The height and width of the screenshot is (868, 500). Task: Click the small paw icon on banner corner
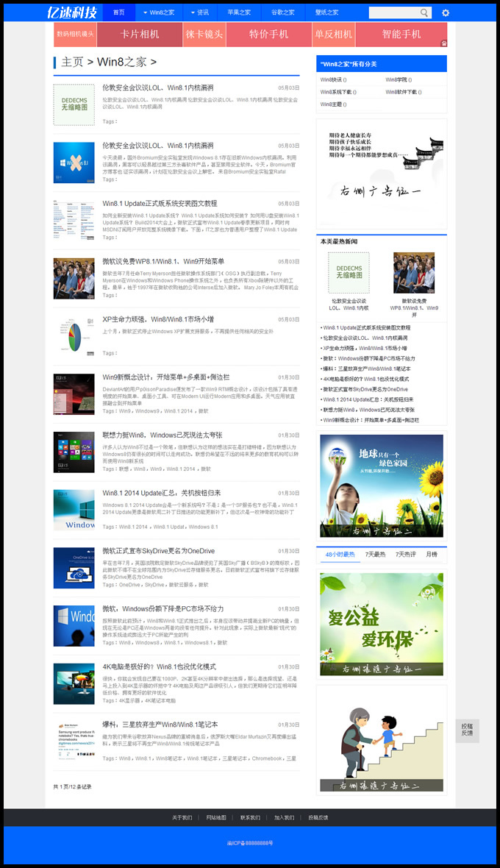443,43
